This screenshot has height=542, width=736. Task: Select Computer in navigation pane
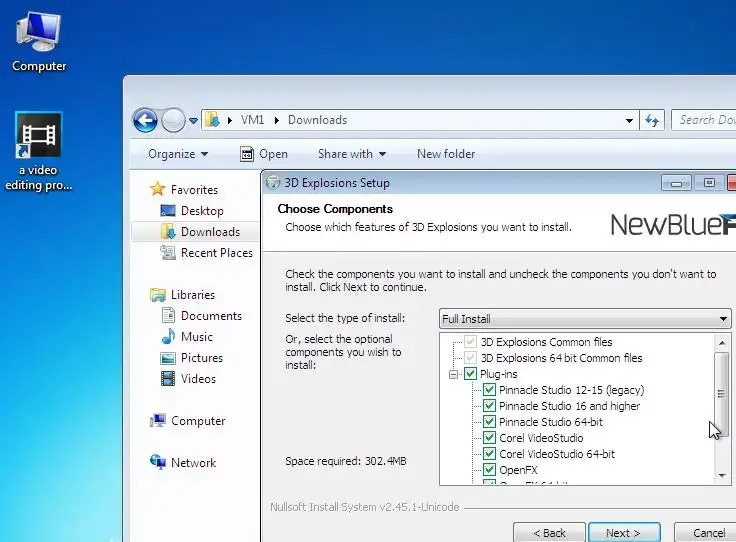click(x=198, y=421)
